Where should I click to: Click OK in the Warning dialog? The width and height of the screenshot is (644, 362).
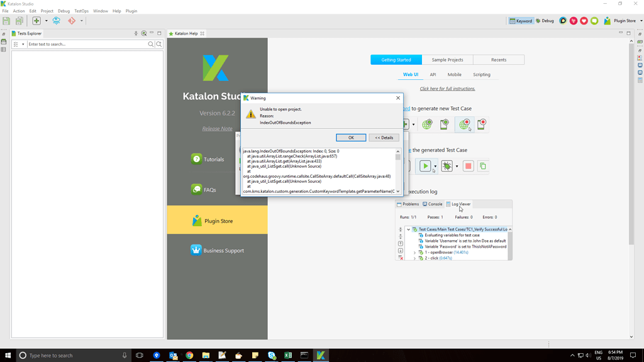click(x=351, y=138)
